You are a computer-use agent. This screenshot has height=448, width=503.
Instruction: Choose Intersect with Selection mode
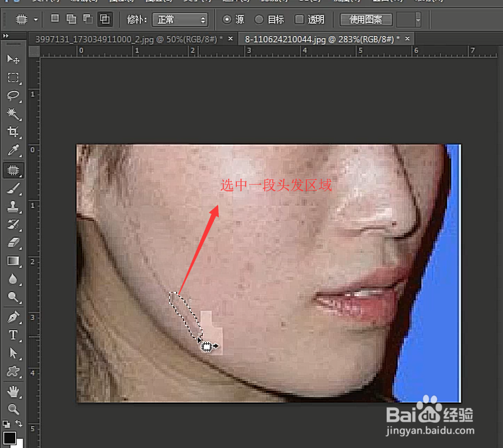(x=105, y=19)
